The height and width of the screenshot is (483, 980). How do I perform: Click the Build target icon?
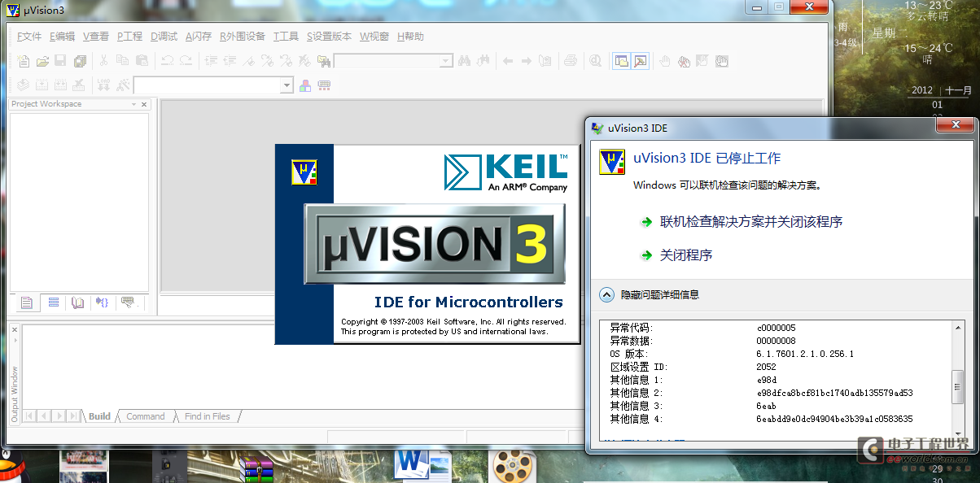point(42,85)
